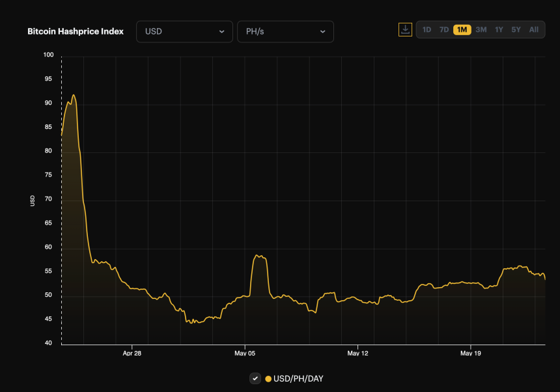Click the Apr 28 date axis label

tap(132, 354)
